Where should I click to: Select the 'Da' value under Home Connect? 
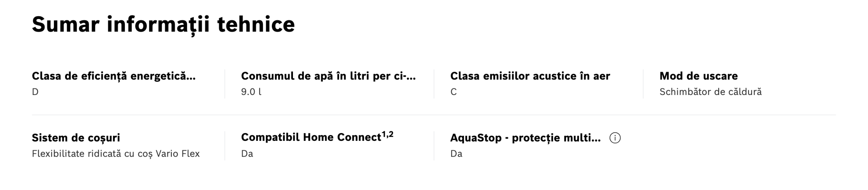tap(247, 154)
